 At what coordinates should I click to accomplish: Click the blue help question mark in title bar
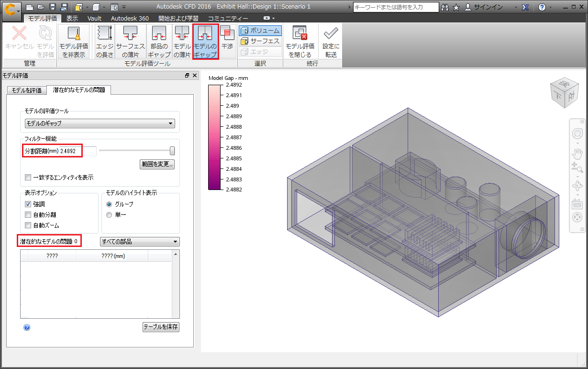pos(542,7)
